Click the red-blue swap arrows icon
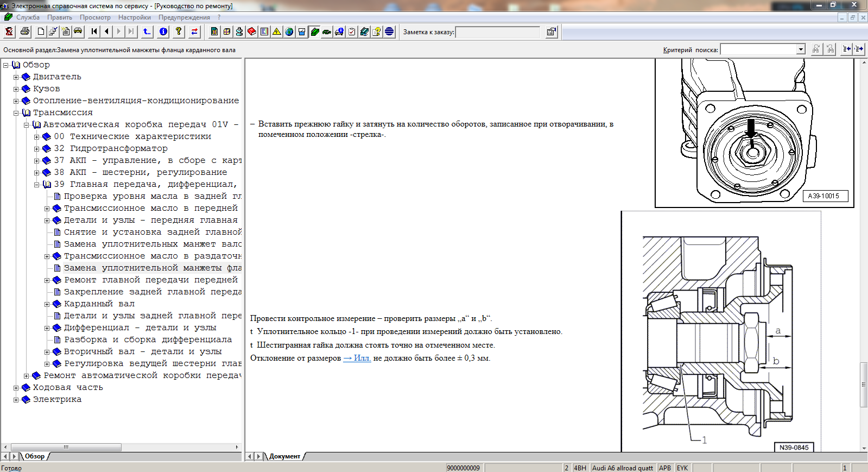The height and width of the screenshot is (472, 868). coord(194,32)
